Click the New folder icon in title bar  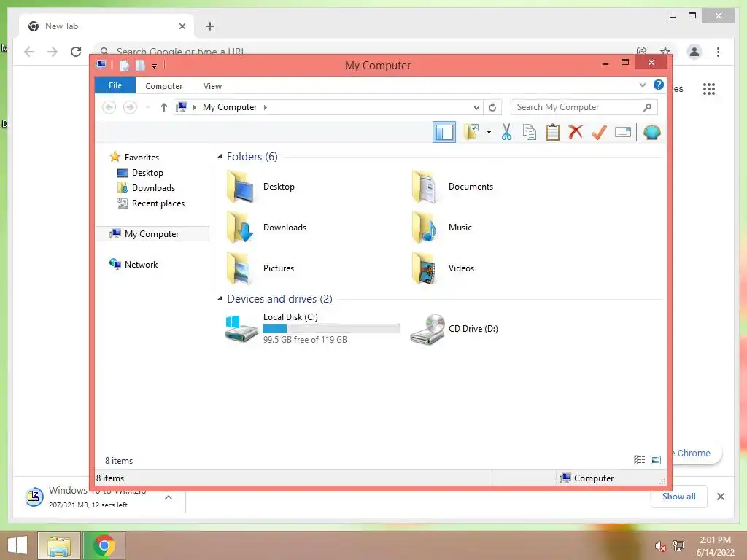click(140, 65)
